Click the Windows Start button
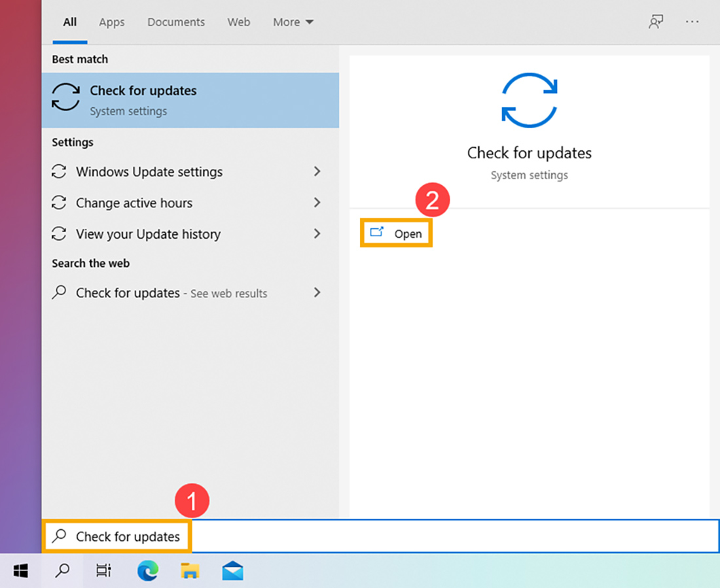The width and height of the screenshot is (720, 588). (x=20, y=570)
